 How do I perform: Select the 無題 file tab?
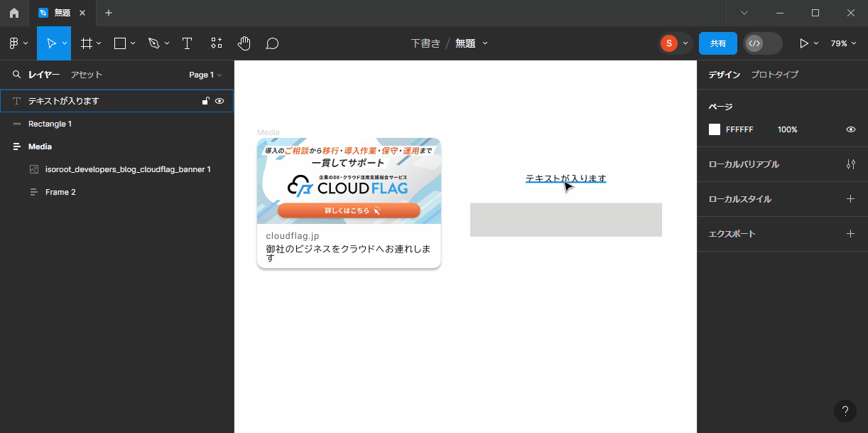[63, 13]
